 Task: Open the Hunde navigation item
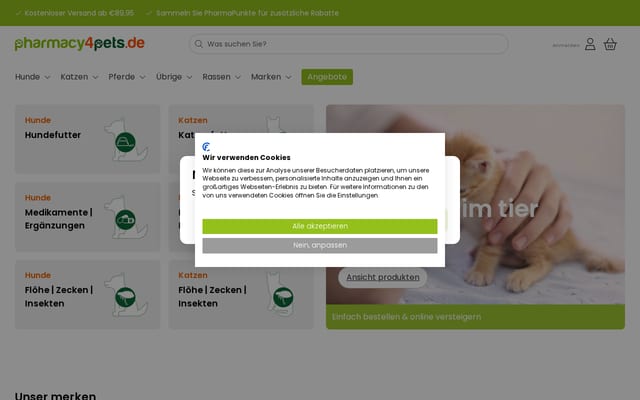[27, 77]
